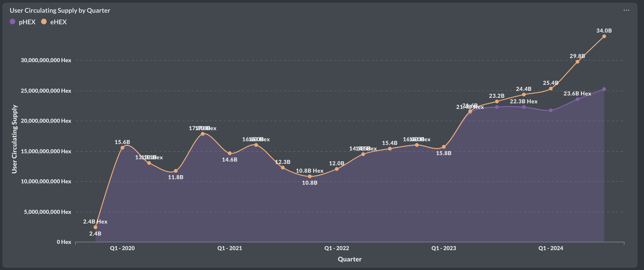644x270 pixels.
Task: Click the 0 Hex axis label
Action: [x=64, y=242]
